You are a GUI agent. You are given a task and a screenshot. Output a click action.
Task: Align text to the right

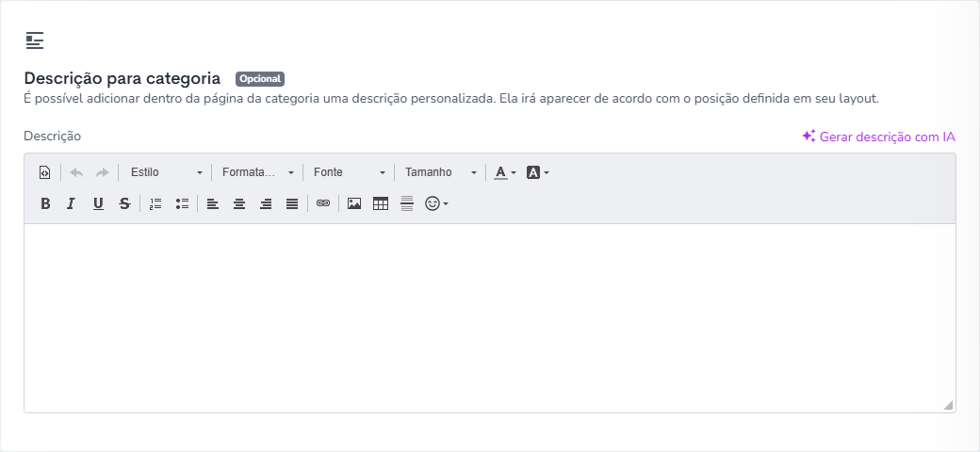coord(266,203)
